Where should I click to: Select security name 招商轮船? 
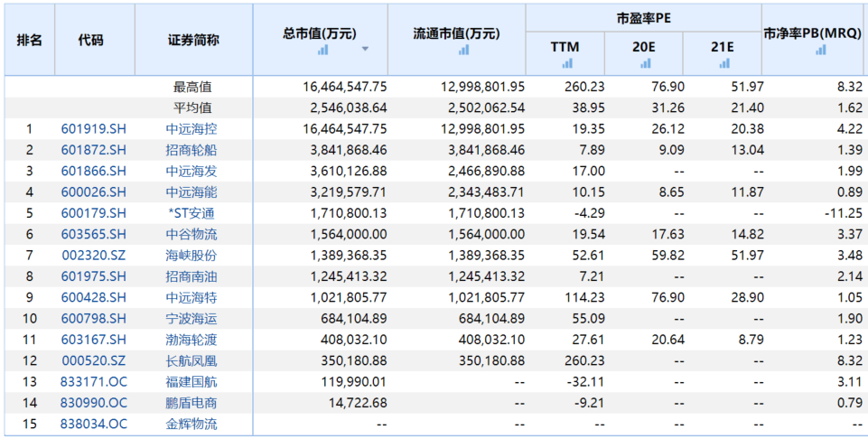[x=191, y=150]
